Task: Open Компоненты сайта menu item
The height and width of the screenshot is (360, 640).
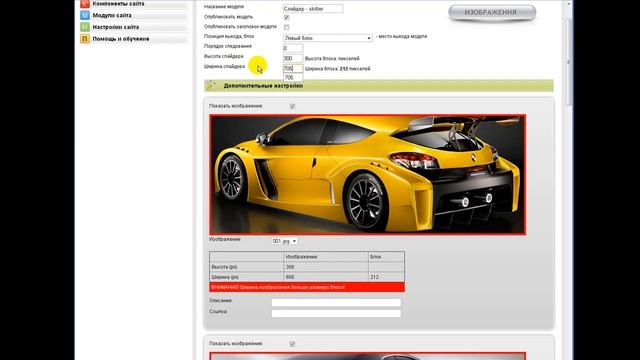Action: (x=118, y=4)
